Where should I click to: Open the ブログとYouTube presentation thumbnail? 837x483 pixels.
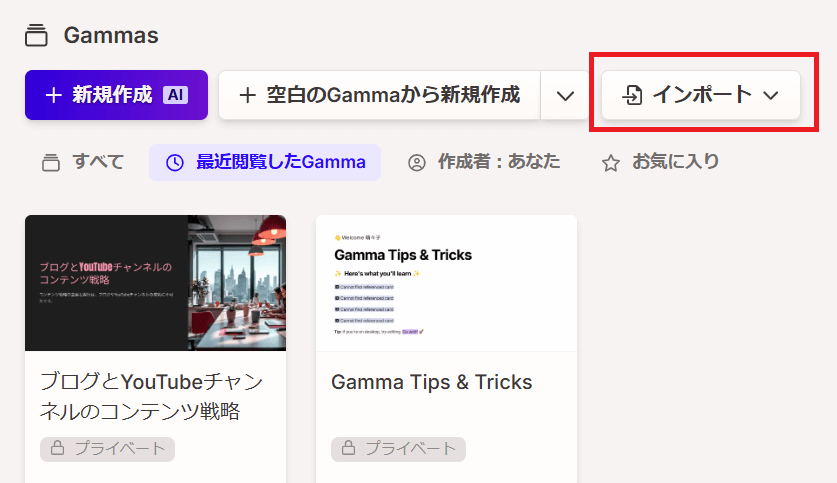155,283
